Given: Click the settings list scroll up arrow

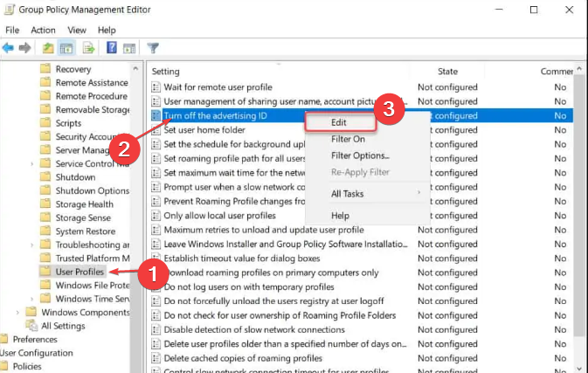Looking at the screenshot, I should coord(579,69).
